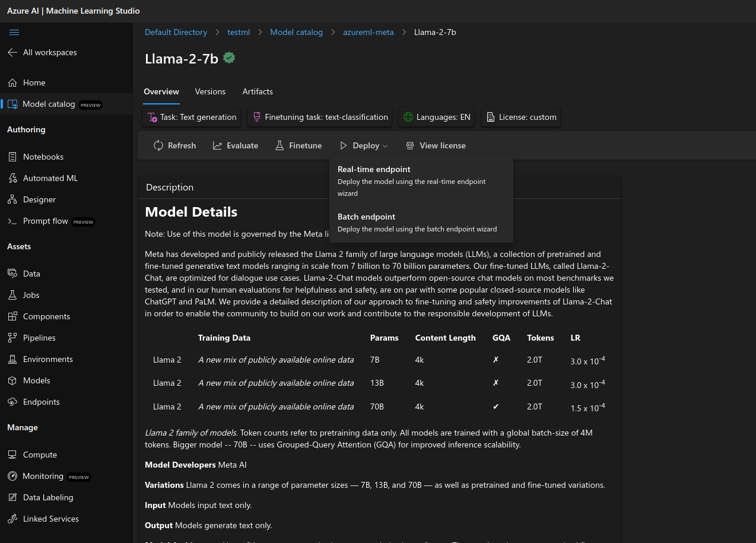
Task: Click the Automated ML lightning icon
Action: coord(12,178)
